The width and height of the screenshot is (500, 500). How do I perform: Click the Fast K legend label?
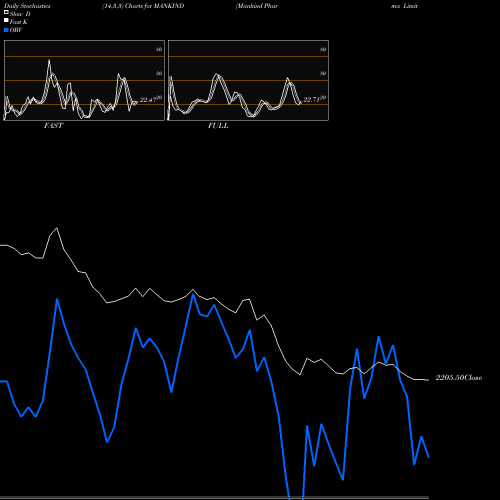(x=19, y=22)
